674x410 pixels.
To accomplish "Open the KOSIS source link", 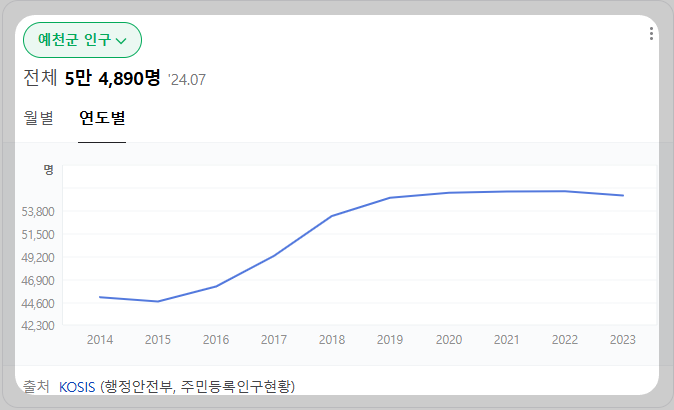I will (x=77, y=387).
